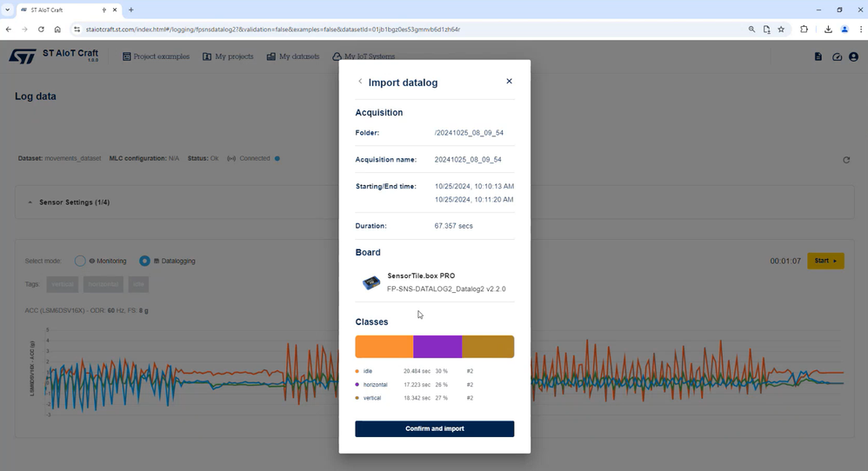The image size is (868, 471).
Task: Click the horizontal class legend row
Action: (415, 384)
